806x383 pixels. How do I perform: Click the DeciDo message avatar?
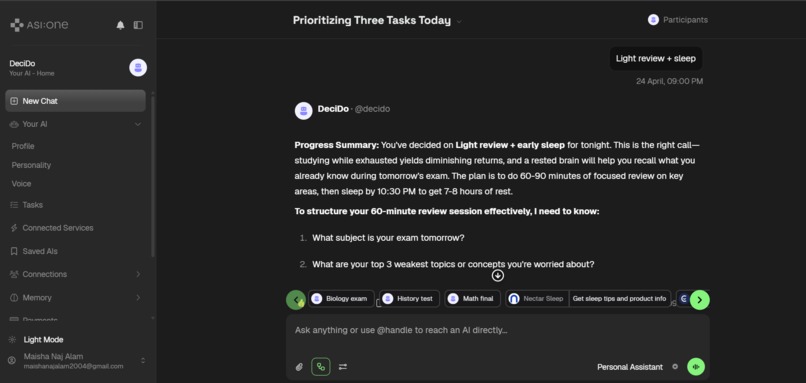pyautogui.click(x=303, y=111)
